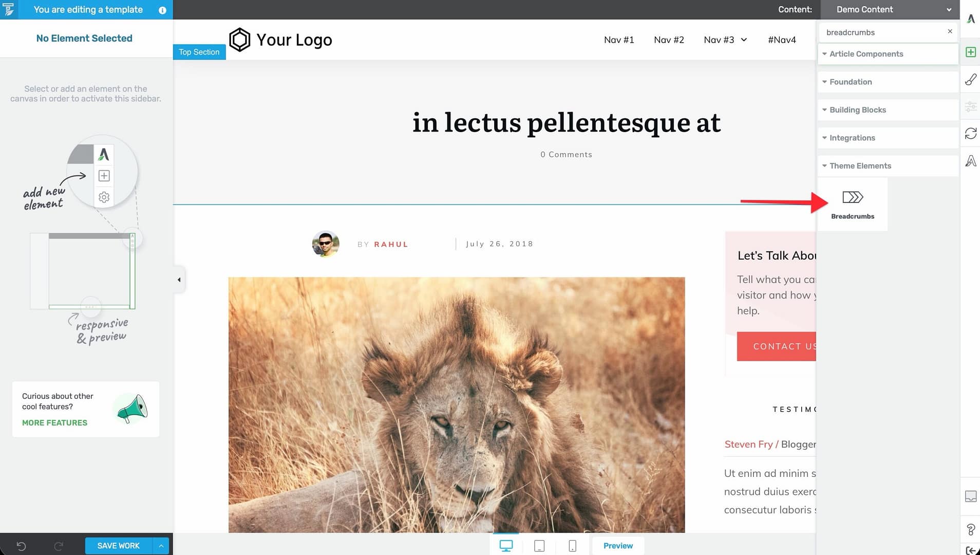Open the MORE FEATURES link
The width and height of the screenshot is (980, 555).
click(x=54, y=422)
